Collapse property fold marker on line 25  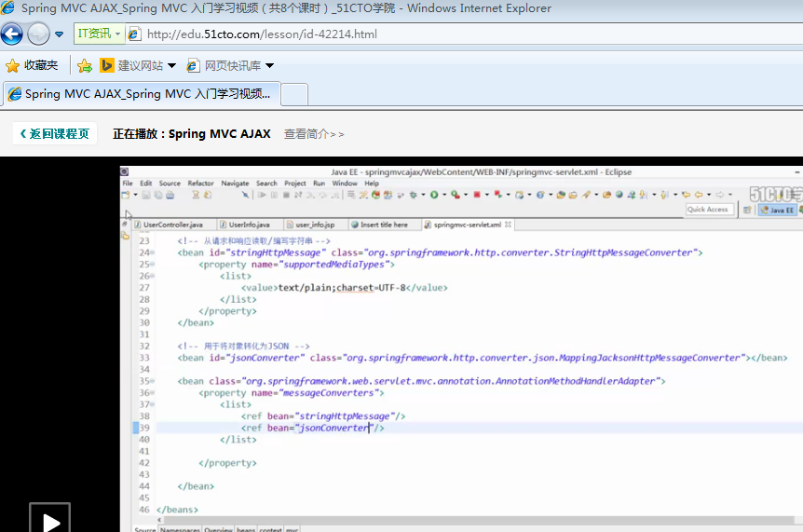[x=152, y=265]
